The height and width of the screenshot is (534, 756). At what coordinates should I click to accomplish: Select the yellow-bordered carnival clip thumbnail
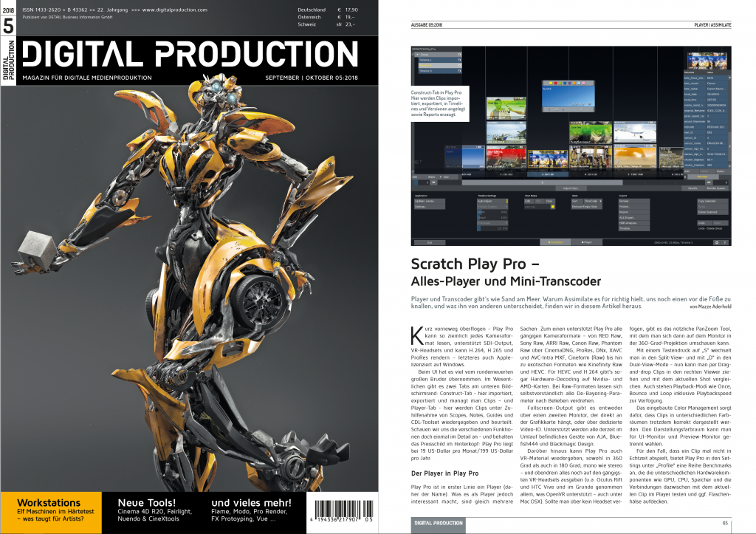(x=549, y=158)
